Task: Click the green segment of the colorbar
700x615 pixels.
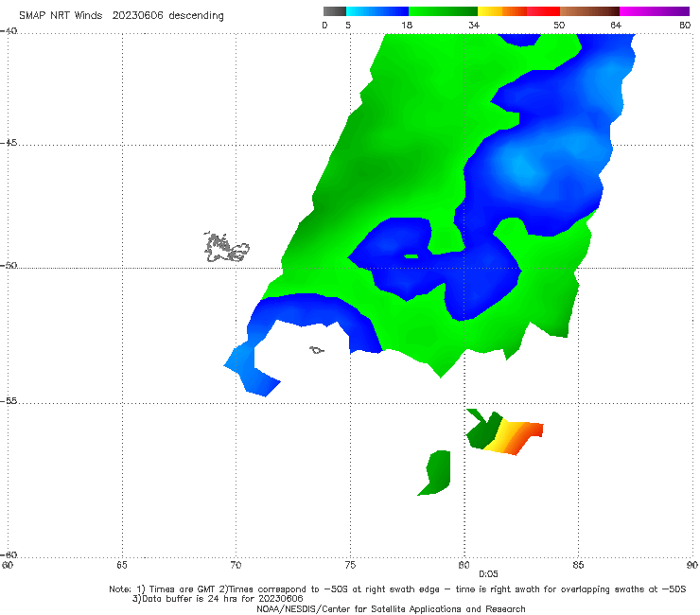Action: [443, 11]
